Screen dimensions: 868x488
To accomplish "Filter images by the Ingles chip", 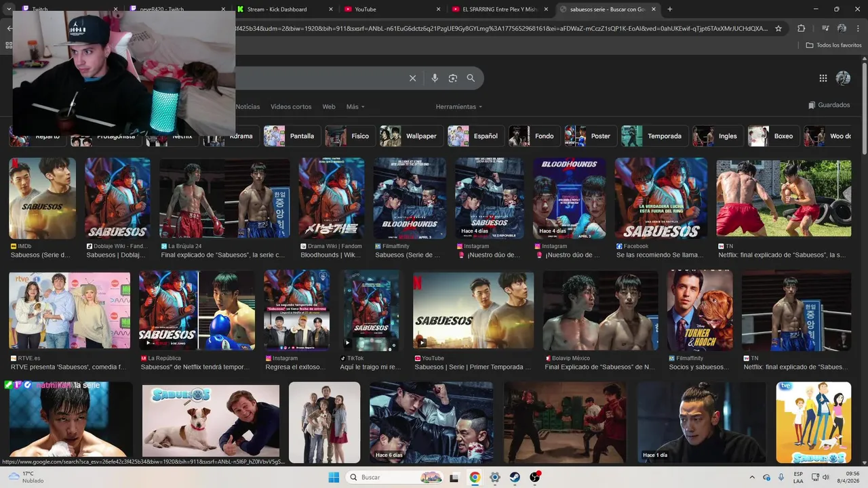I will [717, 136].
